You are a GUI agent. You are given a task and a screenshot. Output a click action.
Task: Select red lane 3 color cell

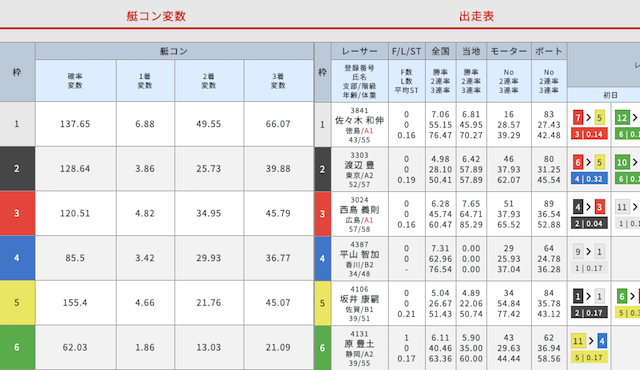click(x=17, y=213)
